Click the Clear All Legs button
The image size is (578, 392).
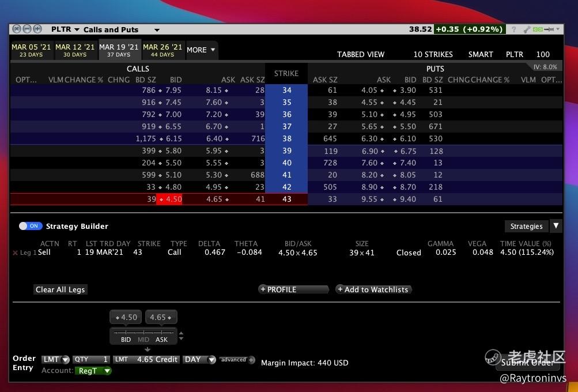tap(60, 289)
